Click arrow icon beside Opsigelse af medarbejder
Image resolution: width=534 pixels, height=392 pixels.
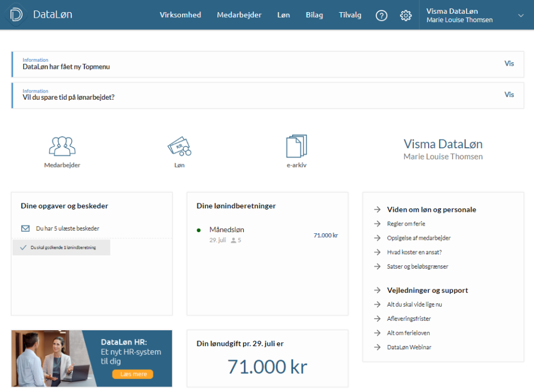pyautogui.click(x=377, y=238)
